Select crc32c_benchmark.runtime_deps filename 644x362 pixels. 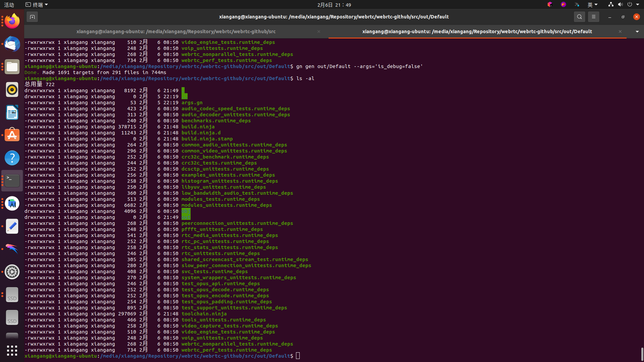[225, 157]
